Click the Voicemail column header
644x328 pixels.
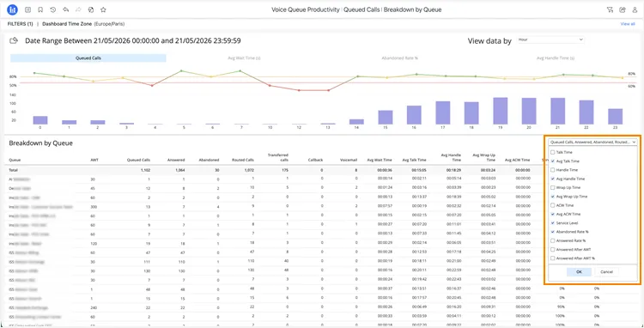click(x=349, y=160)
